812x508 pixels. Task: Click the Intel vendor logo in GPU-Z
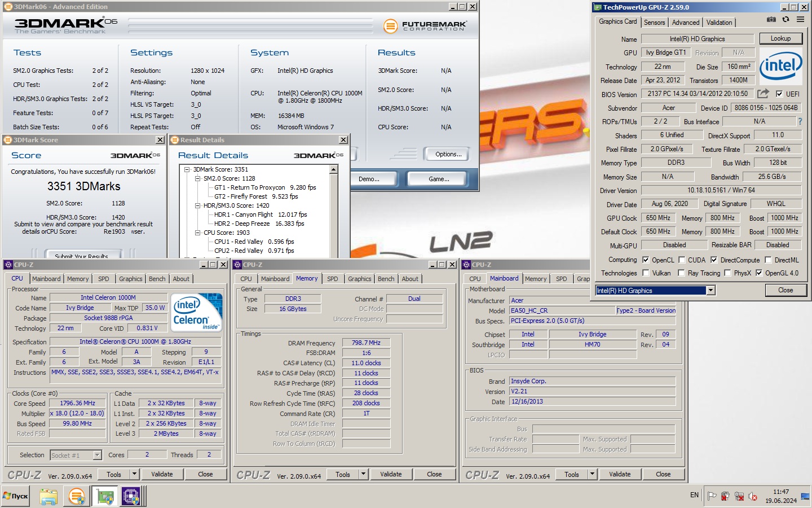(780, 65)
